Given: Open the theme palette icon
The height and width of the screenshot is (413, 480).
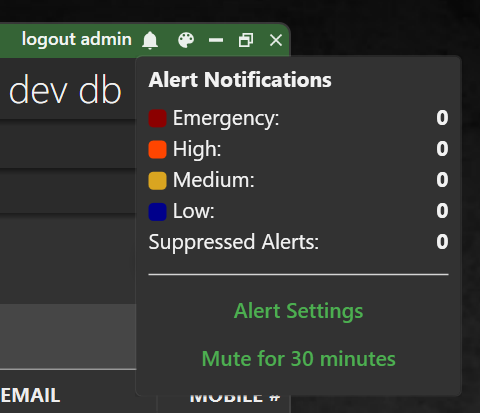Looking at the screenshot, I should pos(186,40).
